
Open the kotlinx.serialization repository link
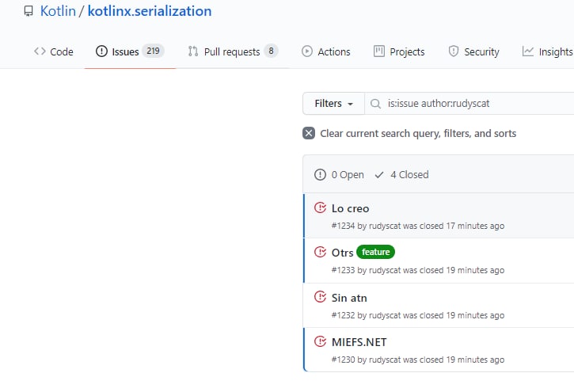coord(150,11)
